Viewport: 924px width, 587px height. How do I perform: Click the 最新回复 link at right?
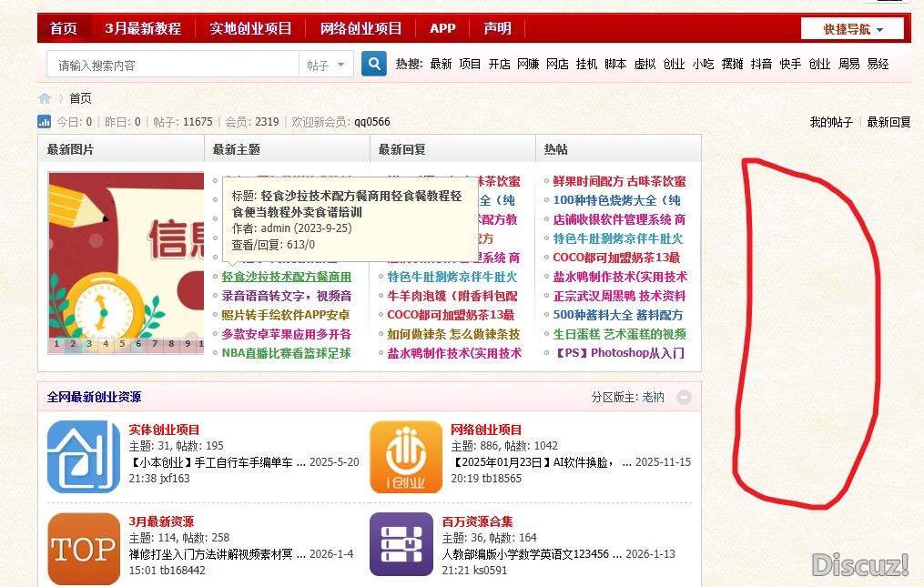(x=888, y=122)
